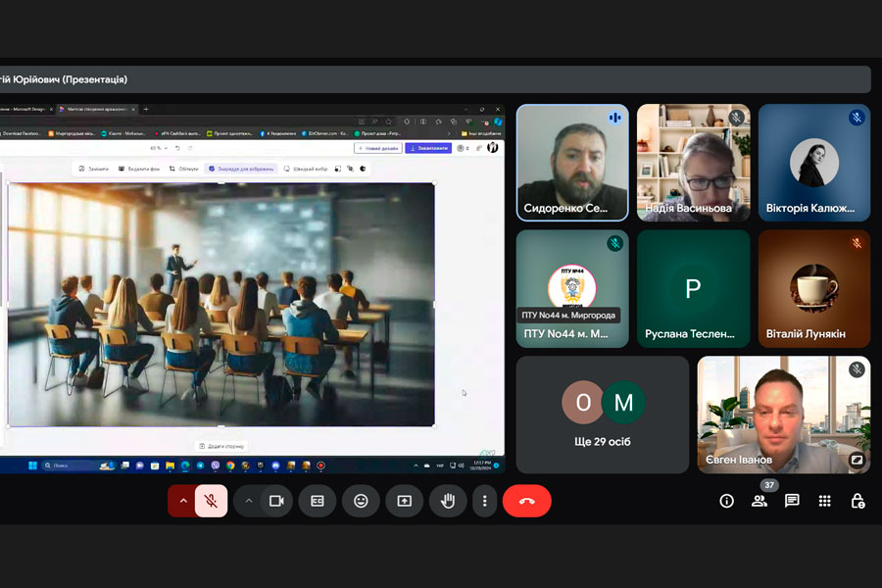Image resolution: width=882 pixels, height=588 pixels.
Task: Open Chrome in shared taskbar
Action: pos(230,465)
